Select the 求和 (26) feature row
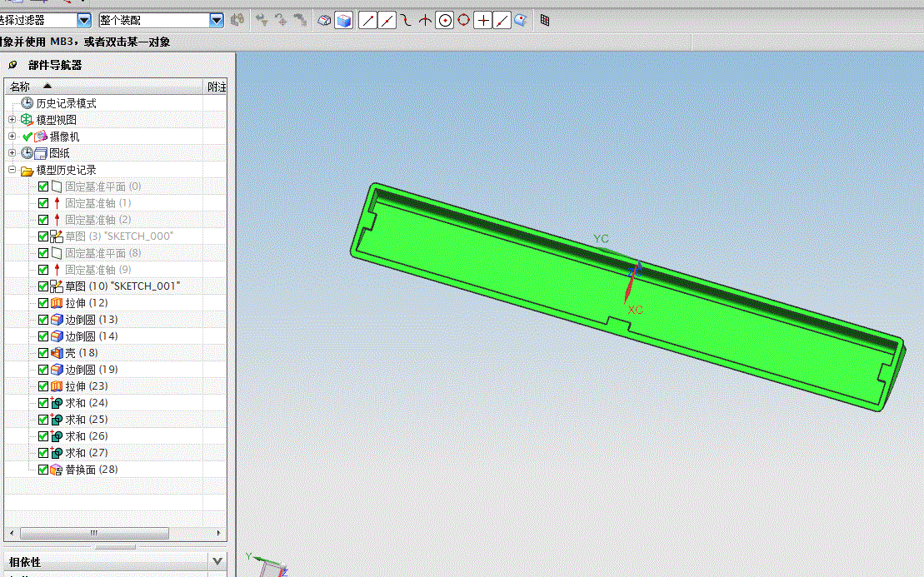This screenshot has width=924, height=577. [x=116, y=436]
